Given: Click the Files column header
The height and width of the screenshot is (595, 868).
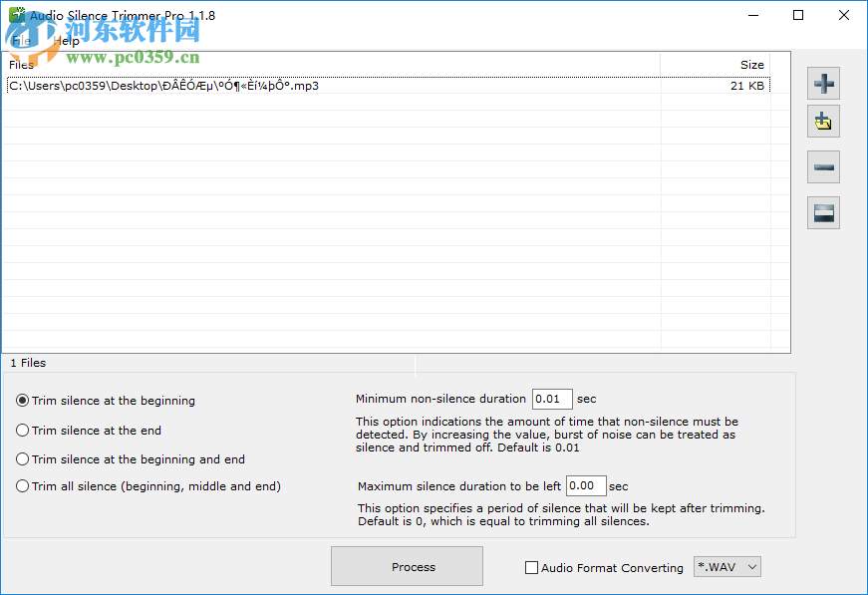Looking at the screenshot, I should 22,64.
